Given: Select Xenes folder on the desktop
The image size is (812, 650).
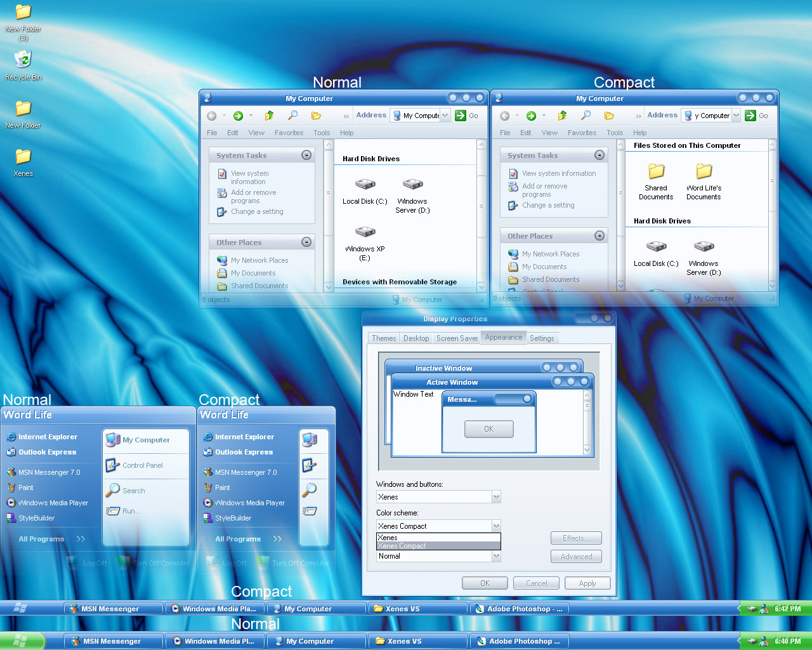Looking at the screenshot, I should (23, 162).
